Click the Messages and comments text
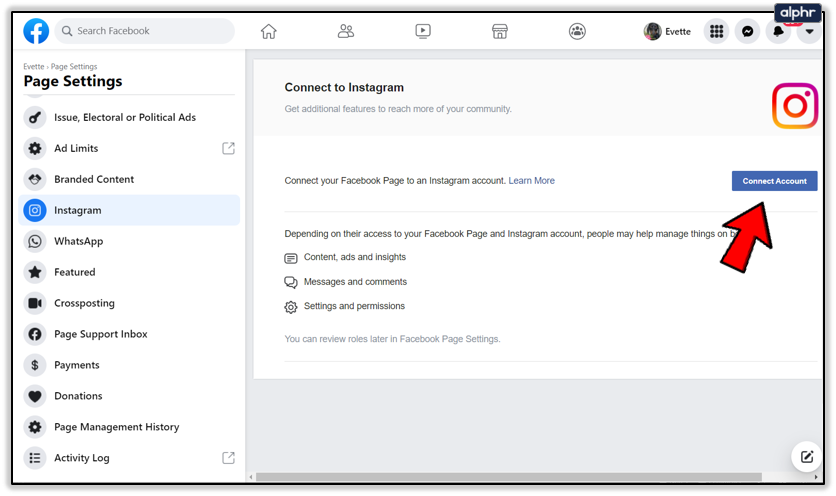836x496 pixels. click(355, 282)
